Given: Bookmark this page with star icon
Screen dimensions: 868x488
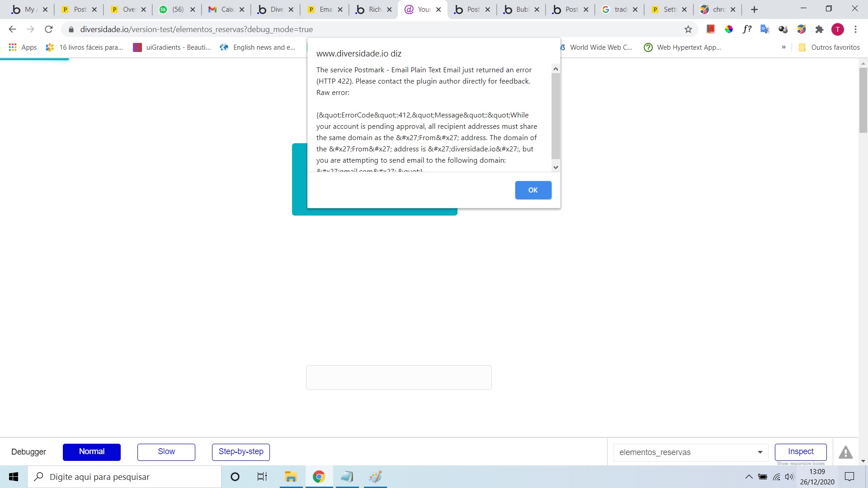Looking at the screenshot, I should click(688, 29).
